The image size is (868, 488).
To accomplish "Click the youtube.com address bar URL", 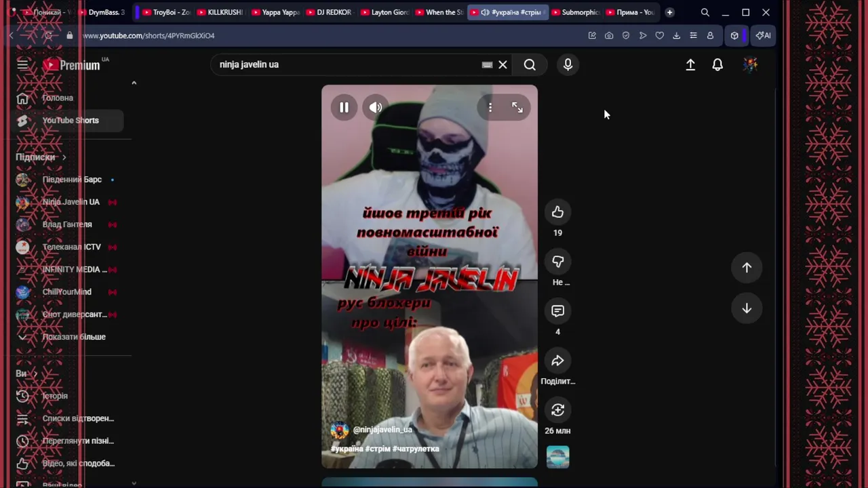I will [x=149, y=35].
